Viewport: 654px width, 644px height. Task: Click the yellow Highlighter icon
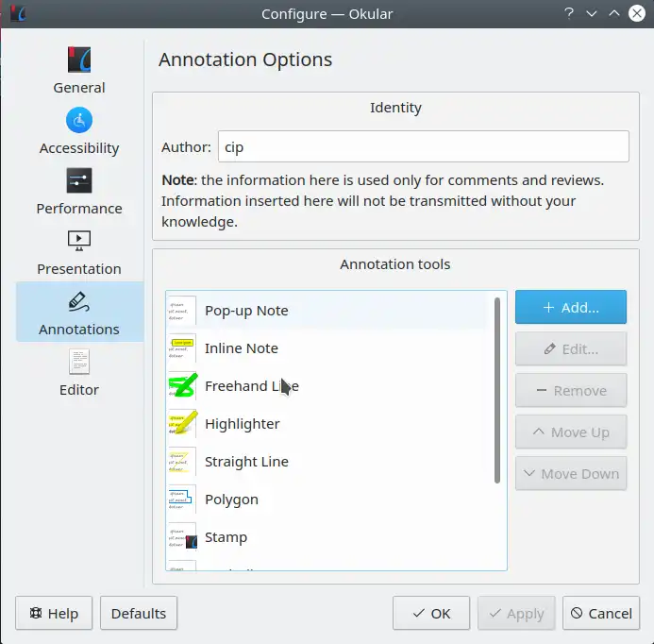183,424
